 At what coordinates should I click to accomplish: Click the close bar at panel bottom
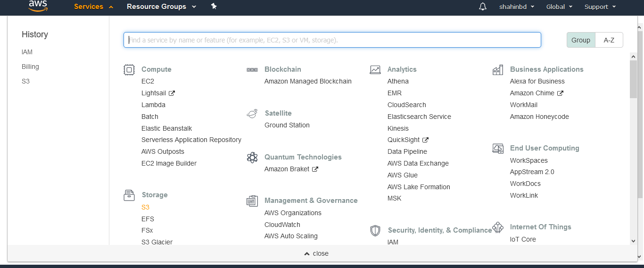tap(316, 253)
